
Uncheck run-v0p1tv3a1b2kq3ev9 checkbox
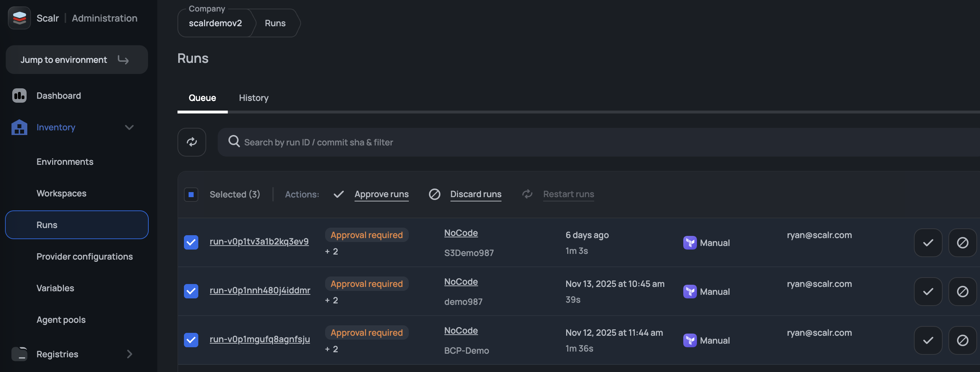[x=191, y=242]
